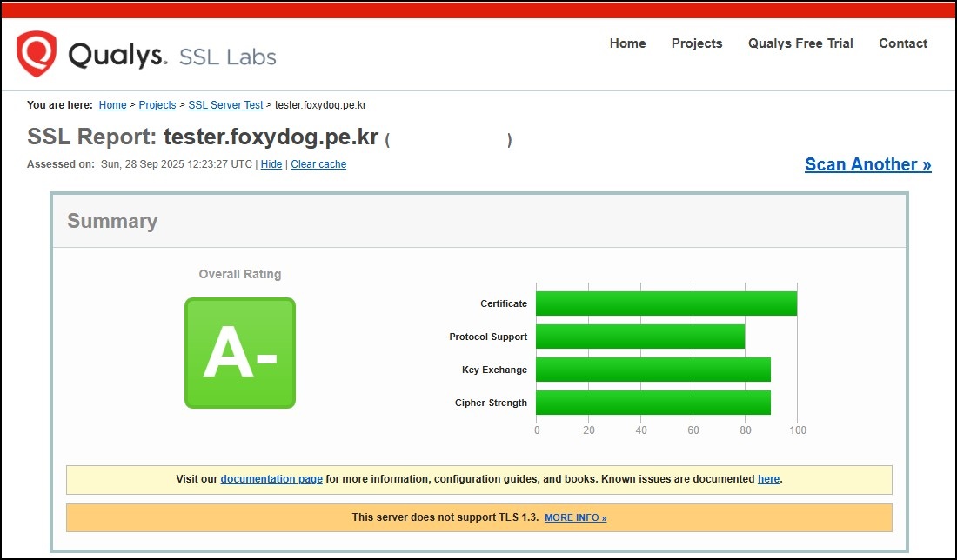Image resolution: width=957 pixels, height=560 pixels.
Task: Click the 'This server does not support TLS 1.3' warning
Action: [x=445, y=517]
